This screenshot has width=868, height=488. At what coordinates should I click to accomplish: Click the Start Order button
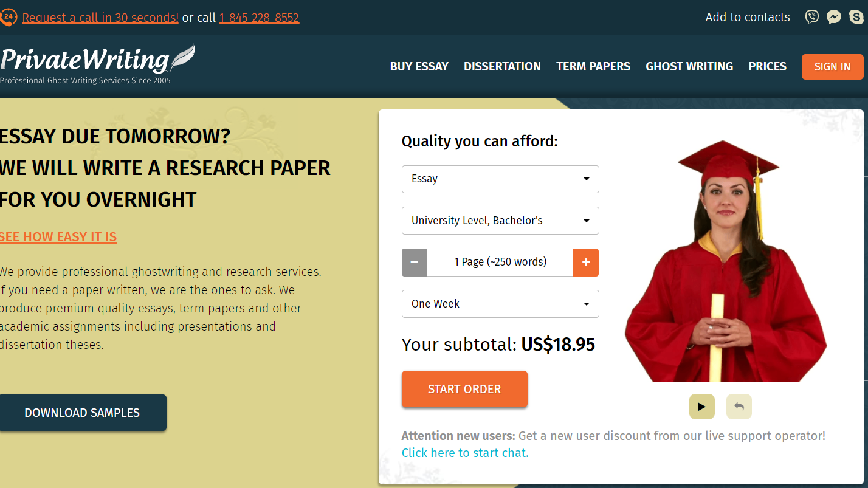[x=464, y=389]
